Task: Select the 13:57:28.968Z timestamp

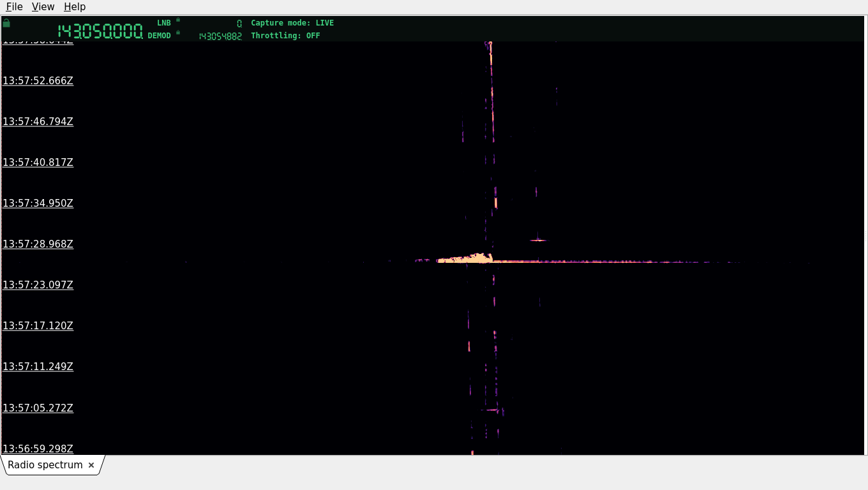Action: pyautogui.click(x=38, y=244)
